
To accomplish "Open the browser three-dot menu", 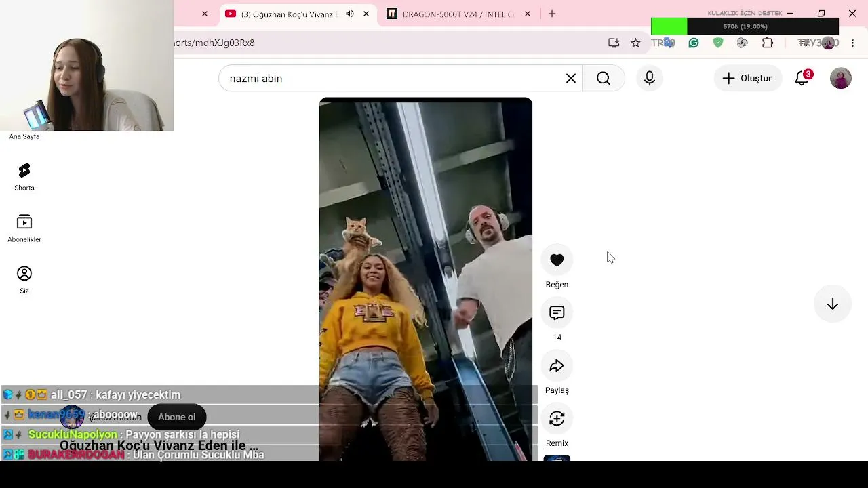I will click(x=852, y=43).
